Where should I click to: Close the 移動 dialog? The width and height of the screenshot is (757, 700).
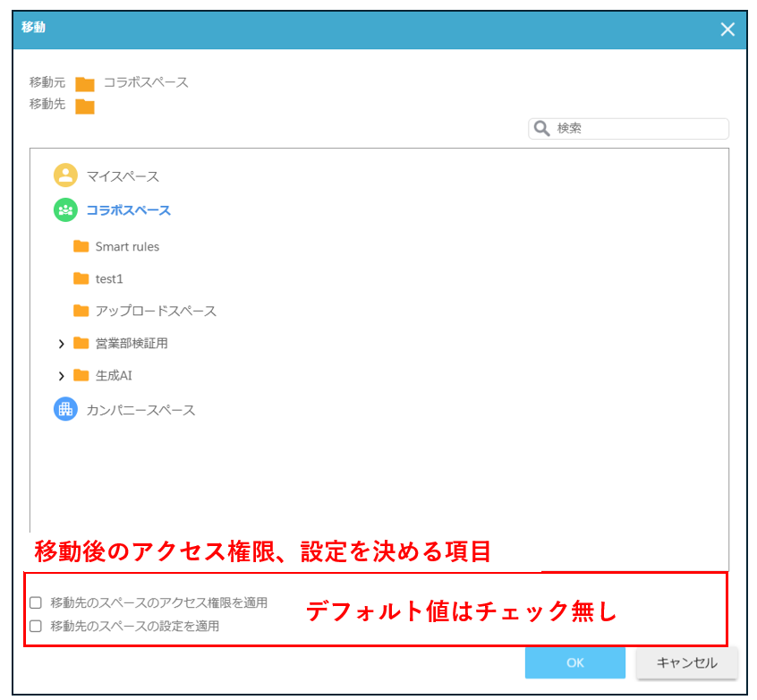[x=727, y=30]
